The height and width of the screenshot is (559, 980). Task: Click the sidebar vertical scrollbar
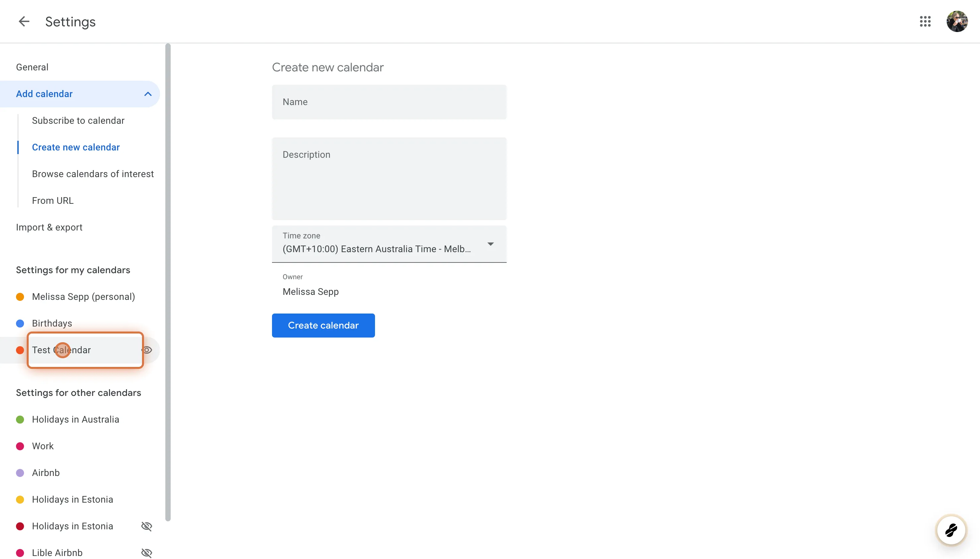[168, 283]
